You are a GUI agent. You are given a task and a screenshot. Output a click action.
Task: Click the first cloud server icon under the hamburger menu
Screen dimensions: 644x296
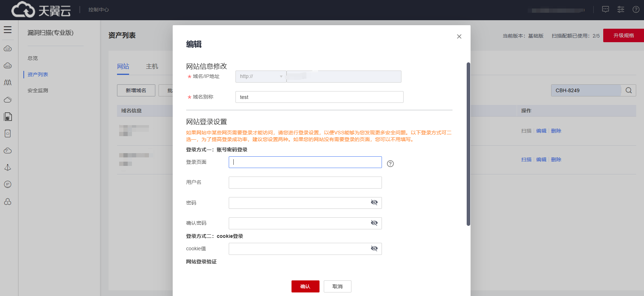[8, 49]
